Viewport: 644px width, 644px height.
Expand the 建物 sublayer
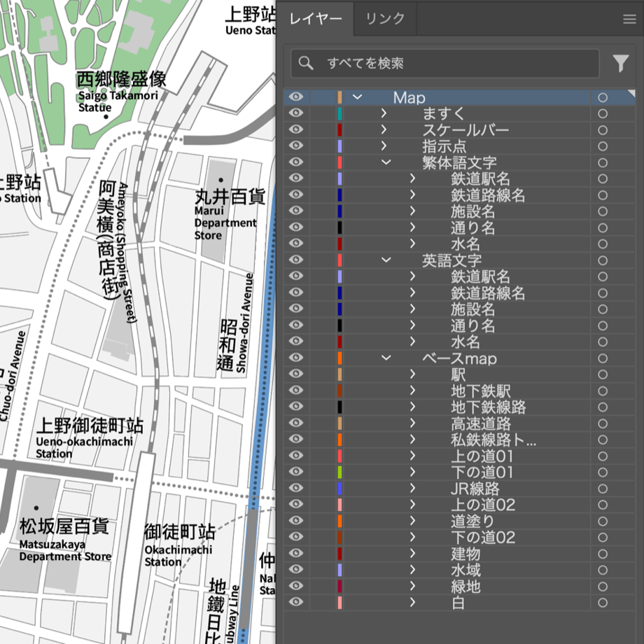coord(412,553)
